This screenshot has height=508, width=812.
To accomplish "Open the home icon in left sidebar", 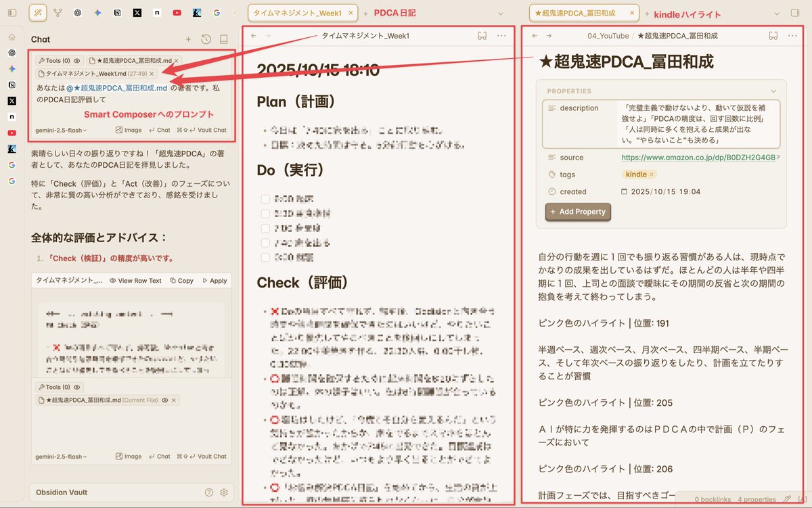I will pyautogui.click(x=12, y=37).
